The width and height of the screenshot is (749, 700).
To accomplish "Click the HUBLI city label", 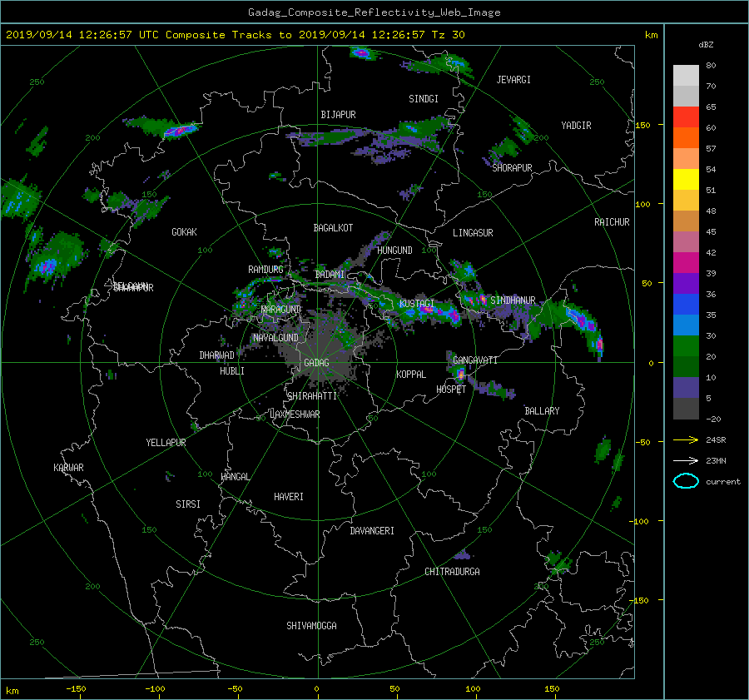I will point(232,371).
